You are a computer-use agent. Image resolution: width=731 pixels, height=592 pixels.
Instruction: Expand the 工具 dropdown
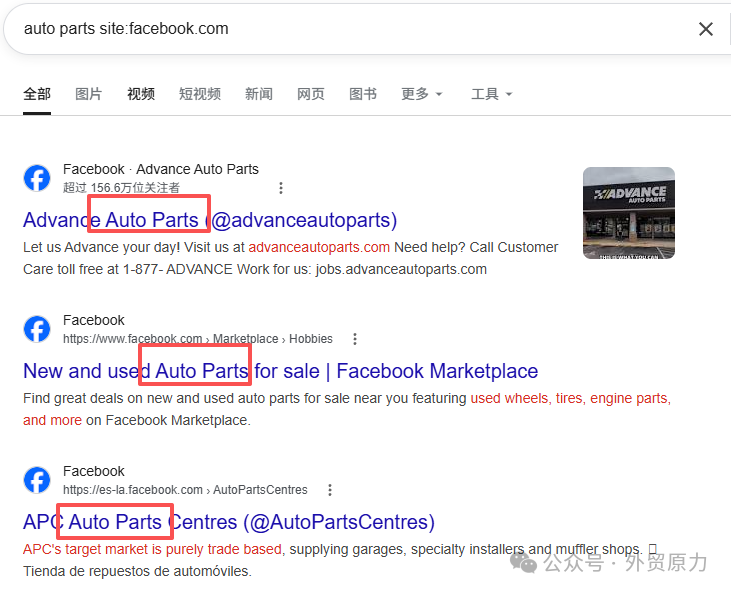pyautogui.click(x=491, y=94)
